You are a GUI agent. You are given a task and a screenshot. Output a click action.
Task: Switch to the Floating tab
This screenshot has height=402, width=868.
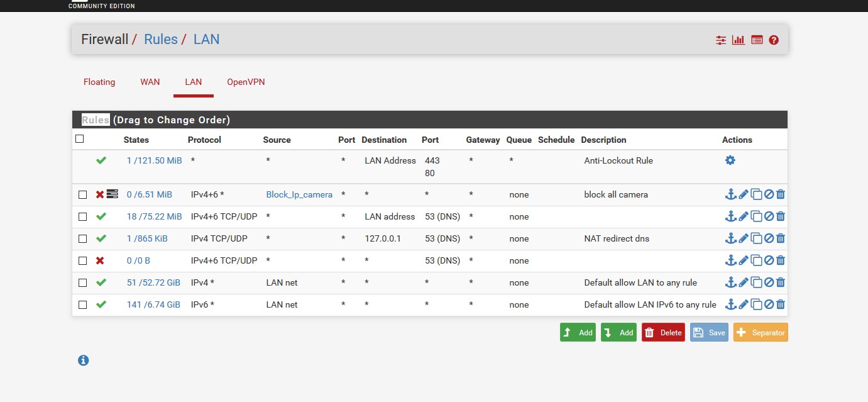click(99, 82)
